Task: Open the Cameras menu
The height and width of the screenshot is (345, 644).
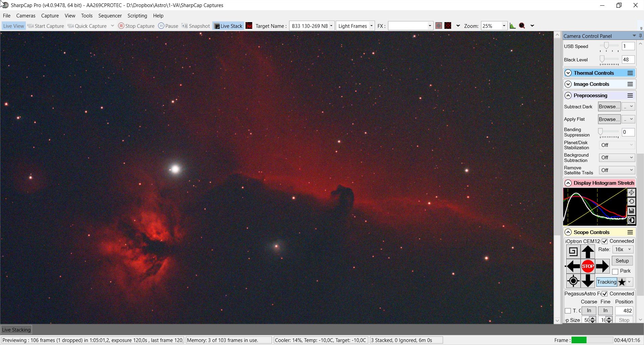Action: [26, 16]
